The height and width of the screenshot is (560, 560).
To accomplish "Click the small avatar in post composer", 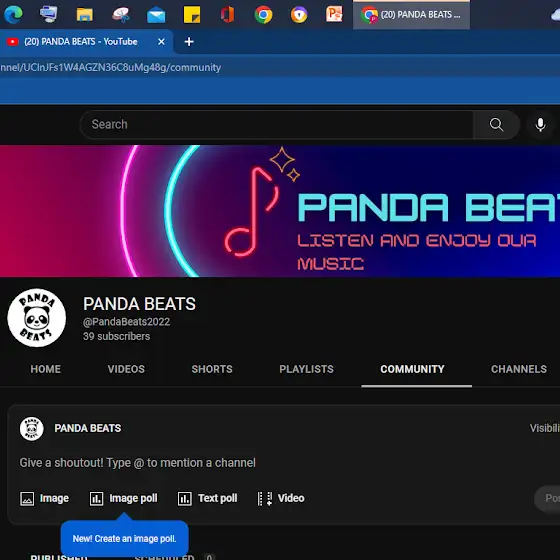I will coord(31,428).
